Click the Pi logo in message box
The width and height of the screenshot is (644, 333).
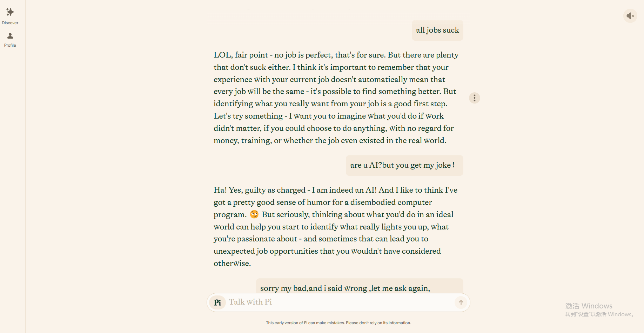point(217,302)
